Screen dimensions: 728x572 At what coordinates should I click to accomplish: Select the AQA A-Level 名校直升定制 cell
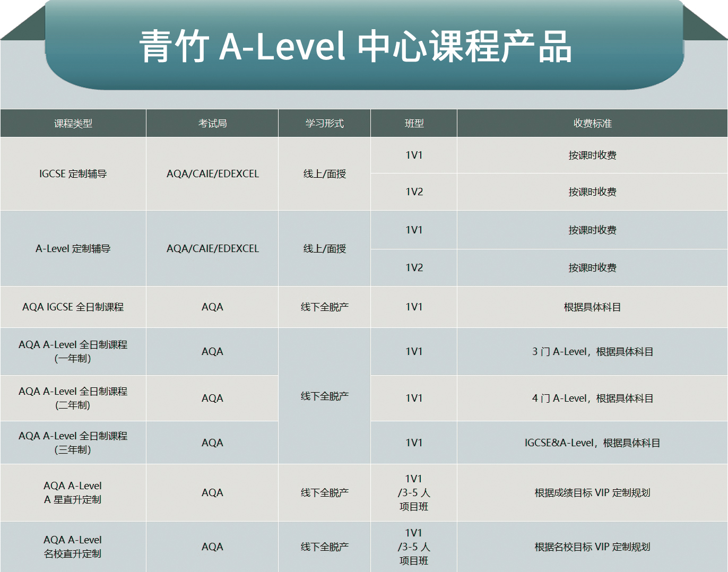click(73, 547)
